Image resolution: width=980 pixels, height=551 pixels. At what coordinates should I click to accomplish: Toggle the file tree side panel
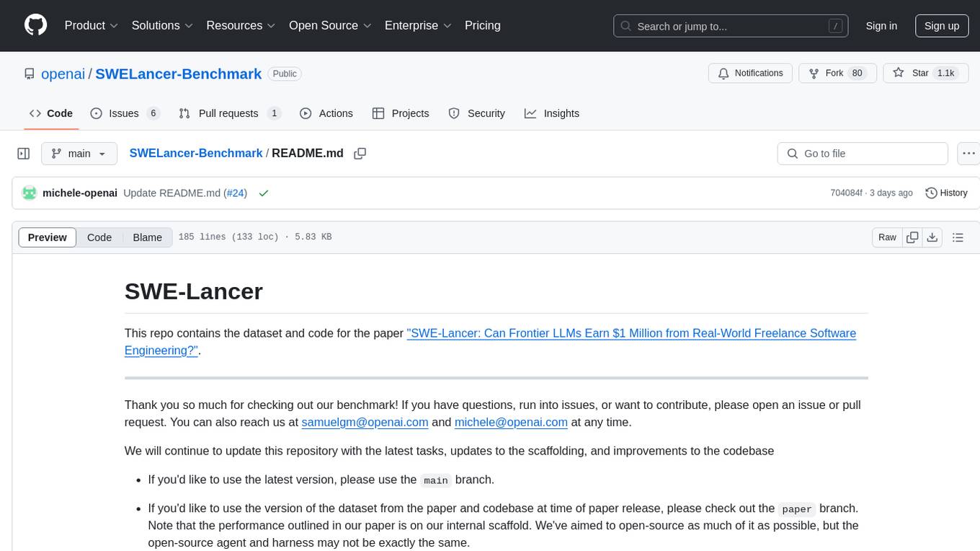24,154
